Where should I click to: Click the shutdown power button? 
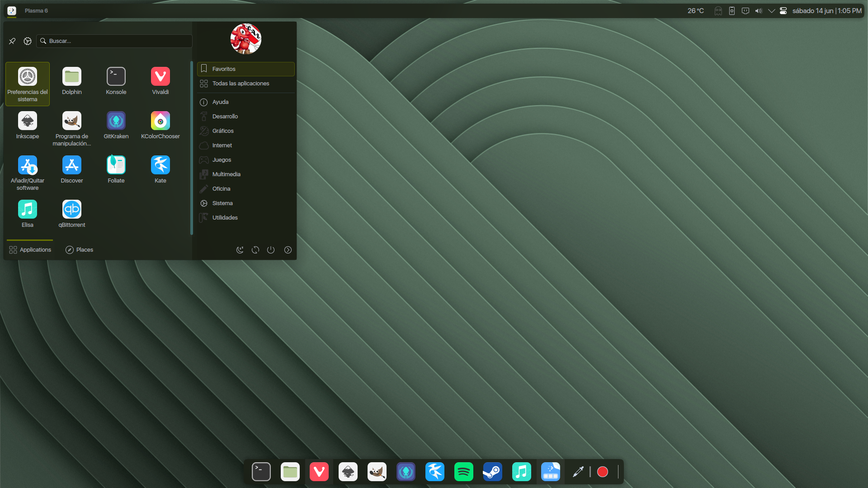(x=271, y=250)
